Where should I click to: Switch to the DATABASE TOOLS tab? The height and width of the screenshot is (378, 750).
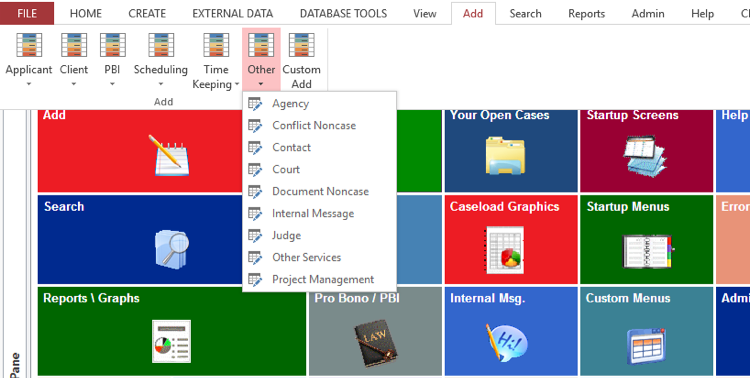pyautogui.click(x=343, y=13)
